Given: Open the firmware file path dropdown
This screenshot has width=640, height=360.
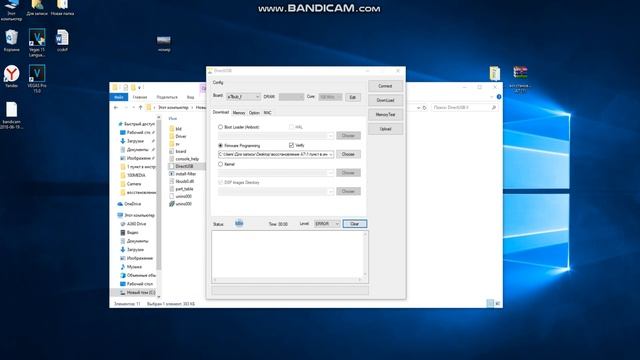Looking at the screenshot, I should (x=331, y=154).
